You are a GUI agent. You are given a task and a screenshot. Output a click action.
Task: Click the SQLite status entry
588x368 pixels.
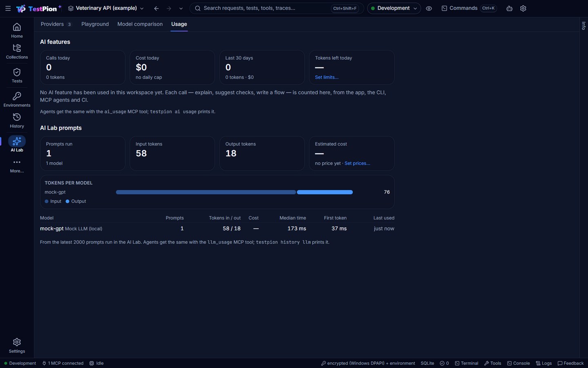pos(428,363)
